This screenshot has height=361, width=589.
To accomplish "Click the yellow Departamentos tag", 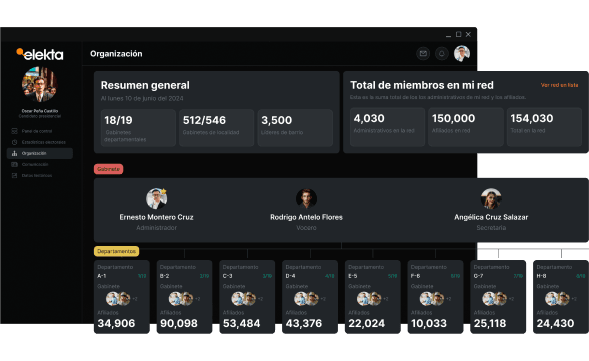I will pyautogui.click(x=116, y=251).
